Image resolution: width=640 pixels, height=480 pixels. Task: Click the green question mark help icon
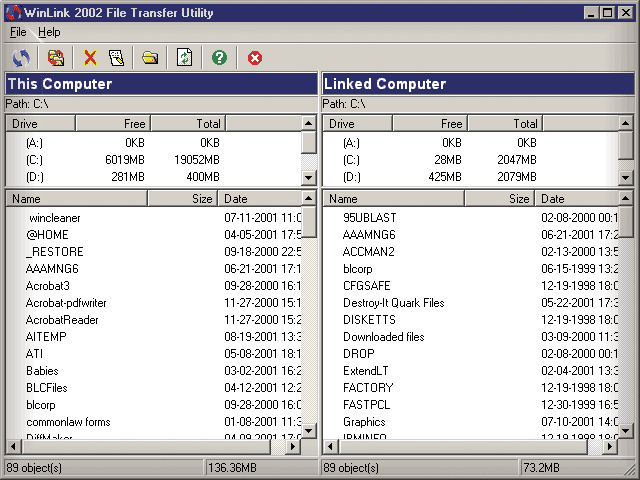click(219, 58)
